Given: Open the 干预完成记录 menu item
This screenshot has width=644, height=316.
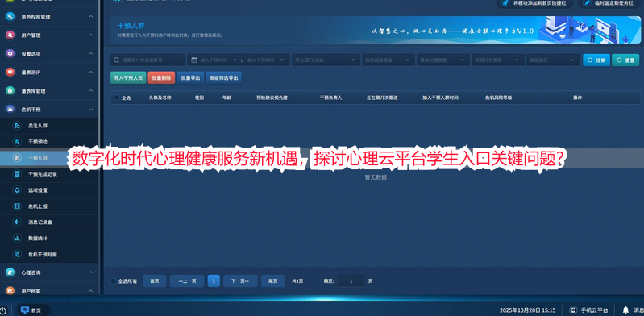Looking at the screenshot, I should point(49,174).
